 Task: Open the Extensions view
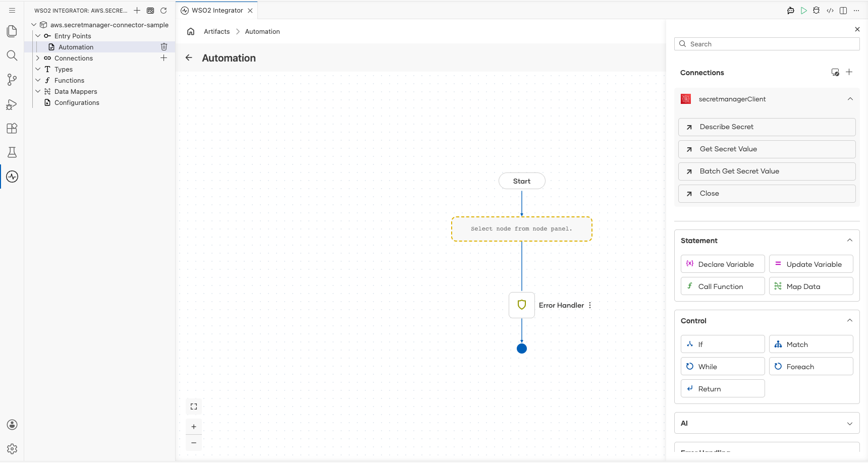(12, 128)
